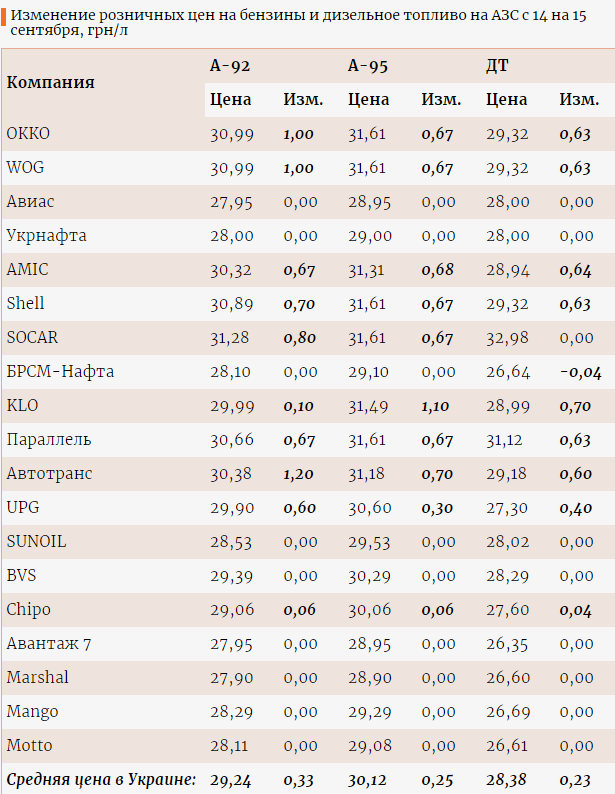This screenshot has height=794, width=615.
Task: Click the A-95 column group header
Action: point(368,66)
